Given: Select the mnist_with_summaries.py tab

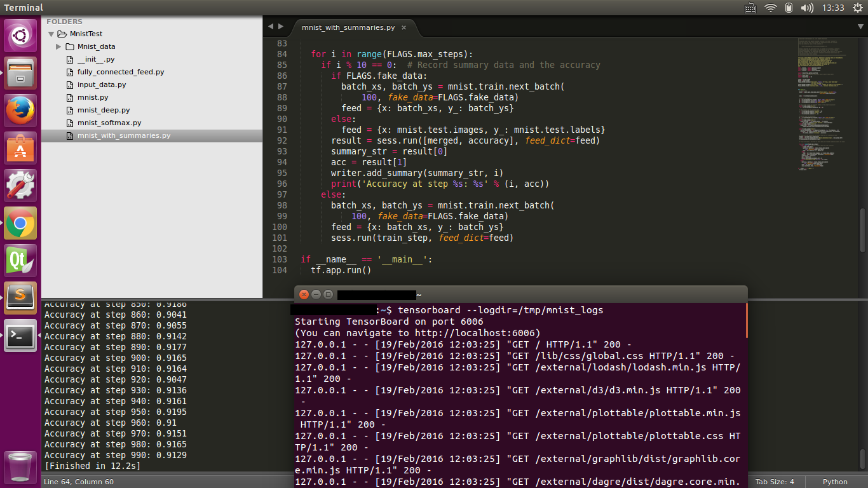Looking at the screenshot, I should pos(348,28).
